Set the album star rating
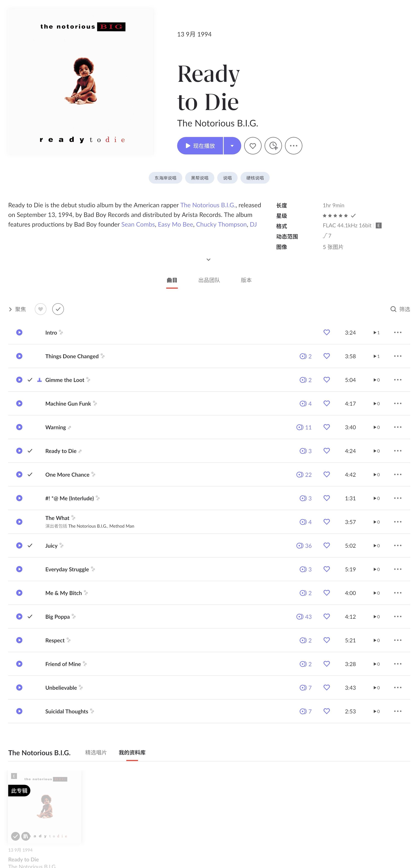Image resolution: width=414 pixels, height=868 pixels. (x=335, y=216)
